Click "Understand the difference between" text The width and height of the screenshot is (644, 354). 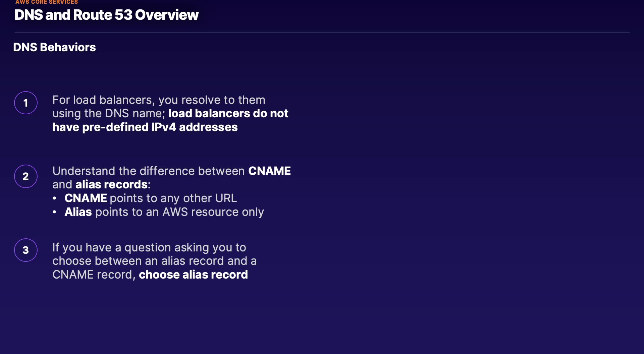(149, 171)
